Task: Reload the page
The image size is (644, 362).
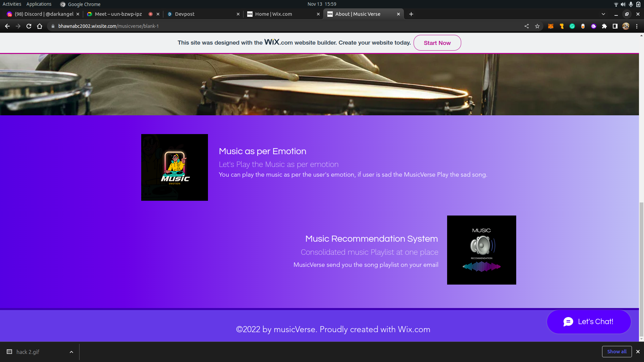Action: [29, 26]
